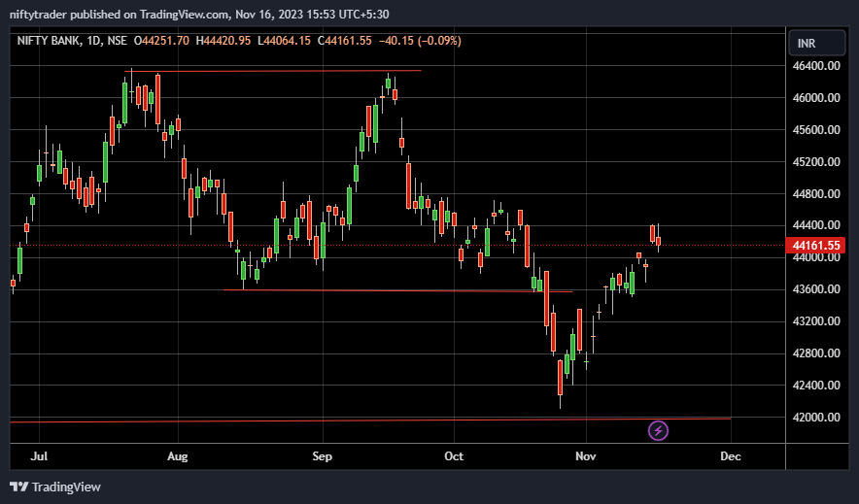Open the INR currency selector

[x=817, y=44]
